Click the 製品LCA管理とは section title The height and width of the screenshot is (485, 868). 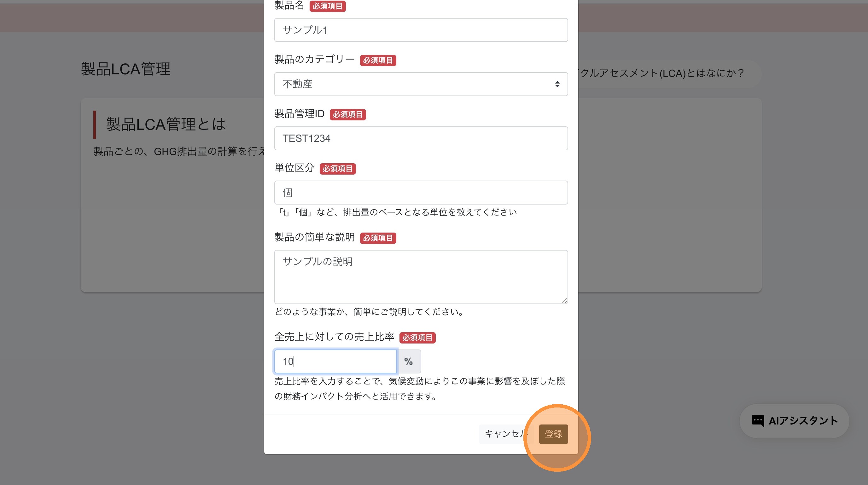tap(166, 124)
